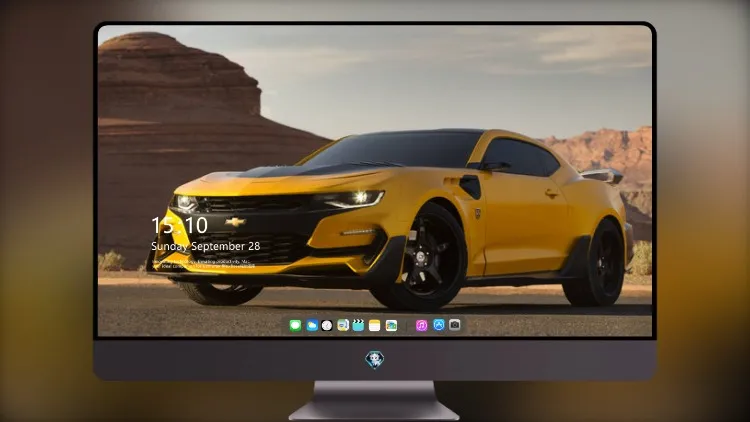Click the logo badge on the monitor chin
Image resolution: width=750 pixels, height=422 pixels.
click(x=375, y=359)
